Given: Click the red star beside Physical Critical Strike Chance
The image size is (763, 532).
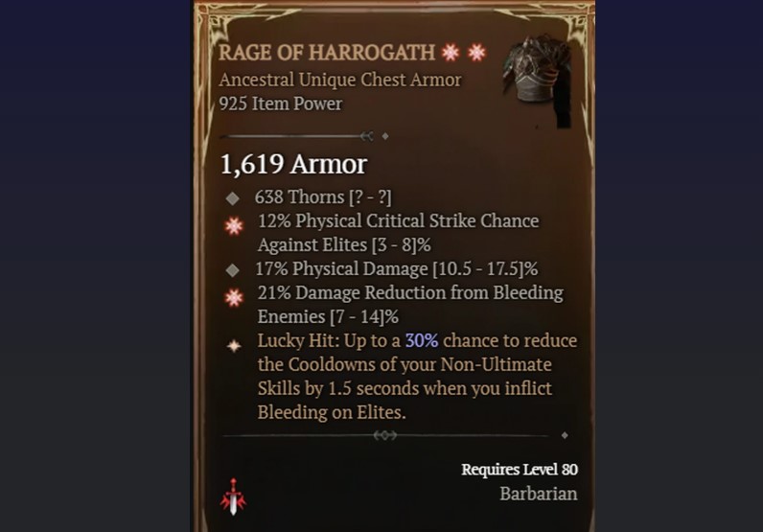Looking at the screenshot, I should coord(234,226).
